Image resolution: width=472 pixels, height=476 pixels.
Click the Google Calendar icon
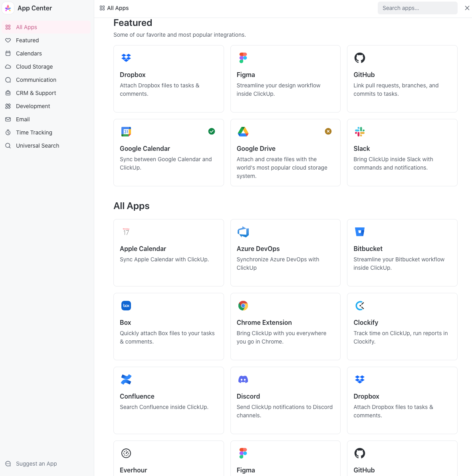click(126, 131)
